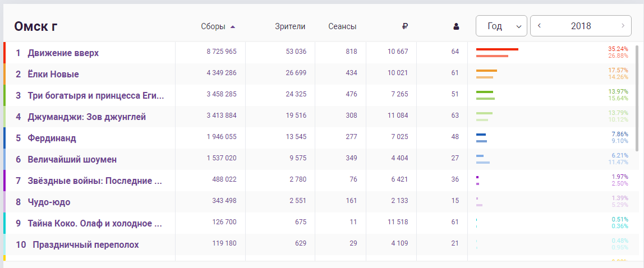The height and width of the screenshot is (268, 644).
Task: Click the 2018 year selector field
Action: point(581,26)
